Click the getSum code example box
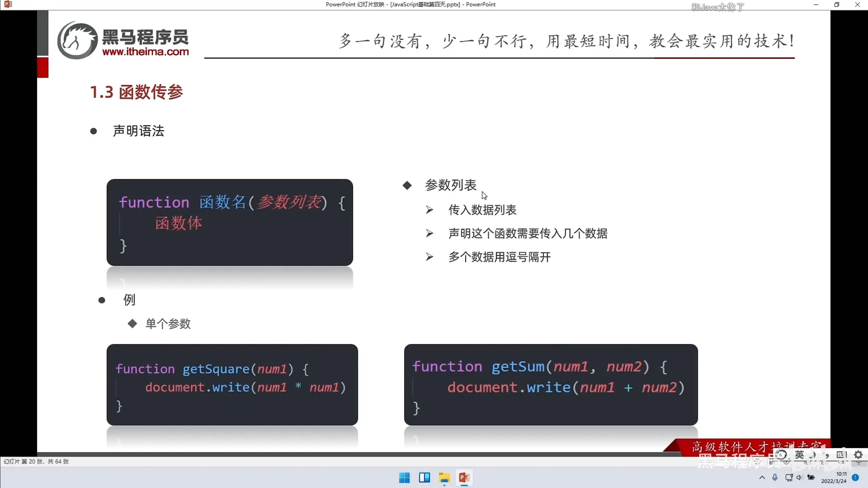The width and height of the screenshot is (868, 488). (551, 385)
